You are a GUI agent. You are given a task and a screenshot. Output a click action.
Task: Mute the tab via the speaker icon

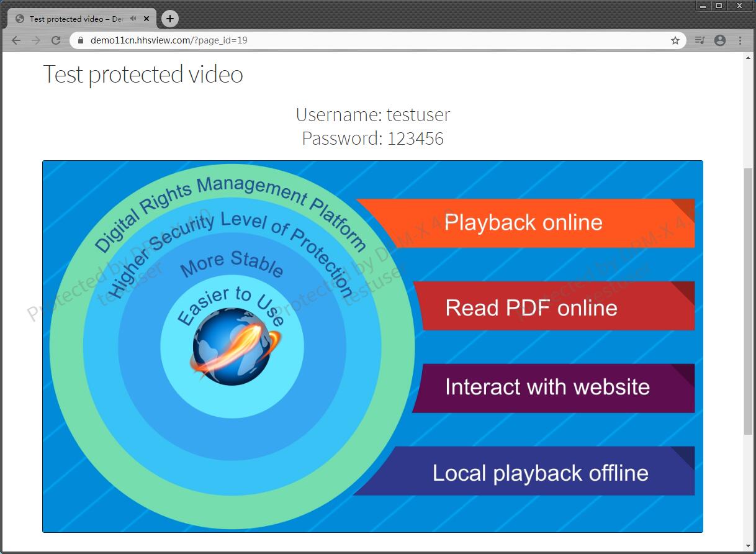pyautogui.click(x=133, y=19)
